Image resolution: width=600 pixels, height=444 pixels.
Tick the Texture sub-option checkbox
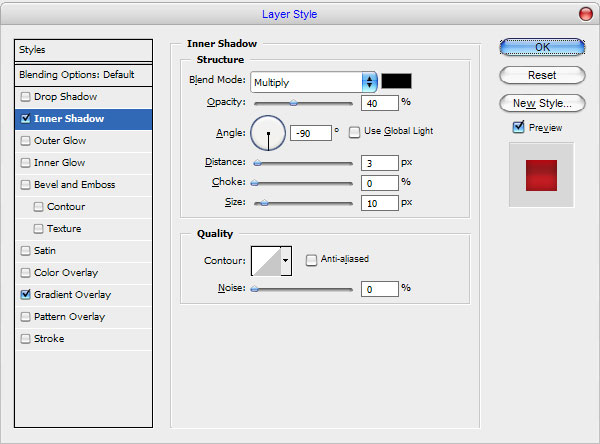coord(38,229)
